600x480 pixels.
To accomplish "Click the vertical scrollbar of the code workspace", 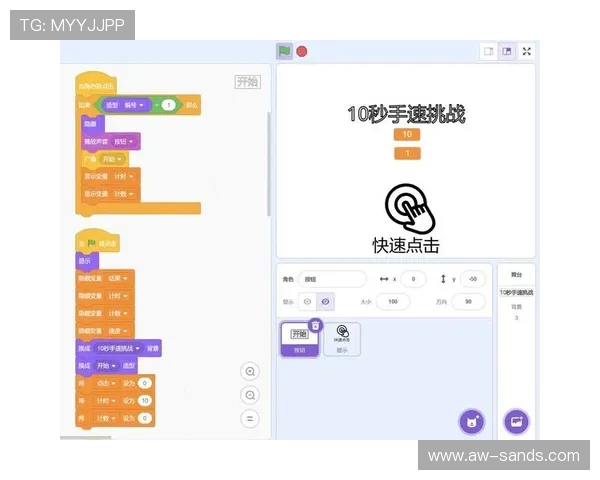I will [x=269, y=163].
